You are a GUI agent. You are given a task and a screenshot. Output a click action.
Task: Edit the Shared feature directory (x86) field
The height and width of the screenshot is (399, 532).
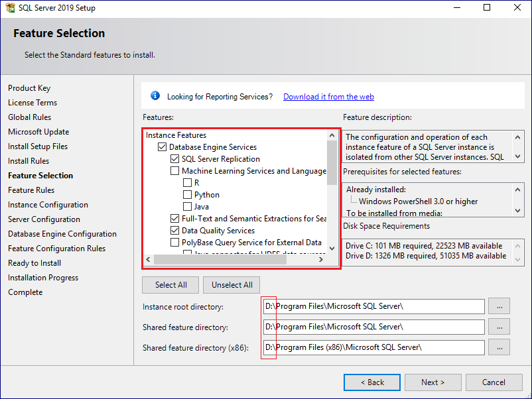(374, 347)
